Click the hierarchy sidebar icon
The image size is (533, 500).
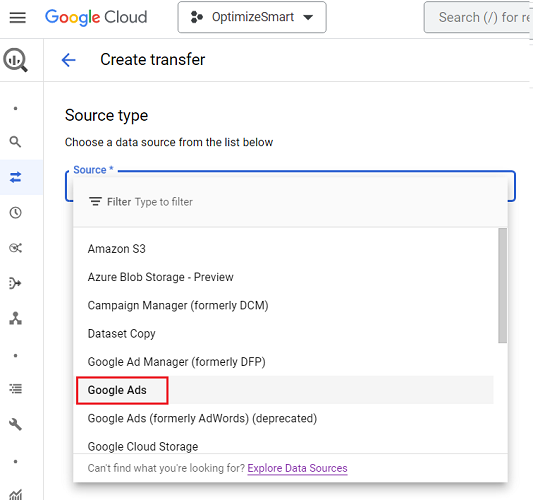(15, 318)
